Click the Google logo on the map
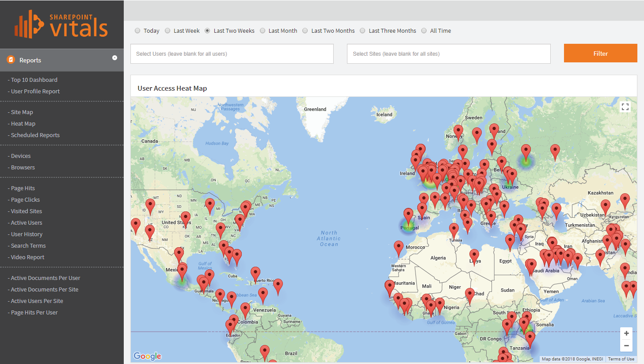 (x=147, y=356)
